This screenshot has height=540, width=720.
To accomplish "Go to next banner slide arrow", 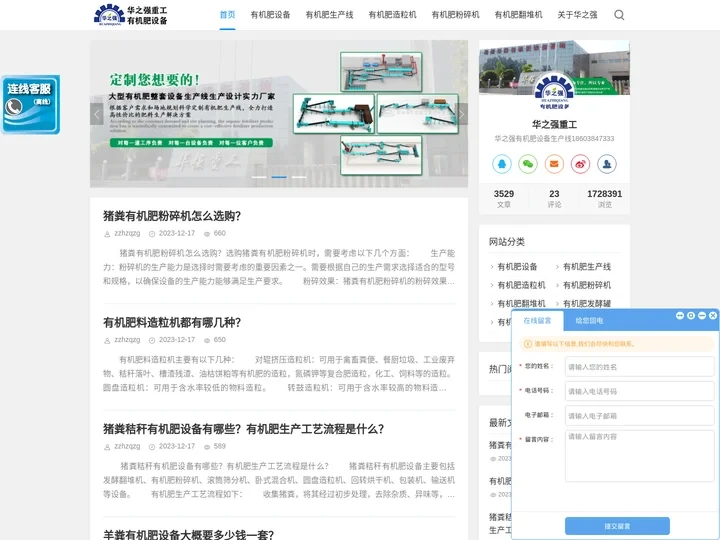I will [x=461, y=114].
